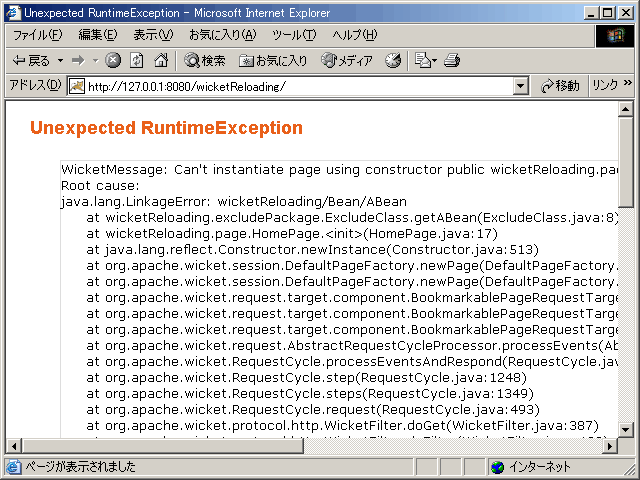The height and width of the screenshot is (480, 640).
Task: Click the horizontal scrollbar thumb
Action: click(x=162, y=446)
